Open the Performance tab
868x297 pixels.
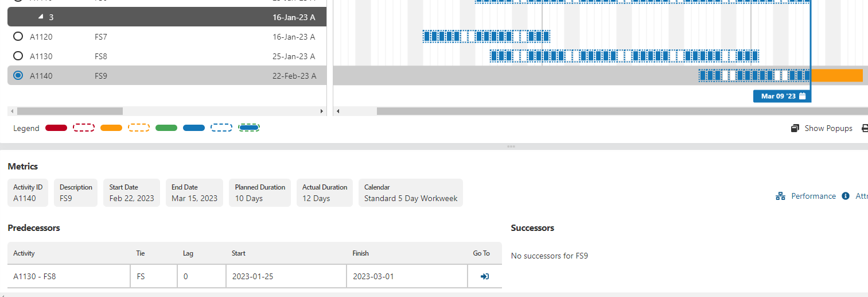tap(813, 196)
